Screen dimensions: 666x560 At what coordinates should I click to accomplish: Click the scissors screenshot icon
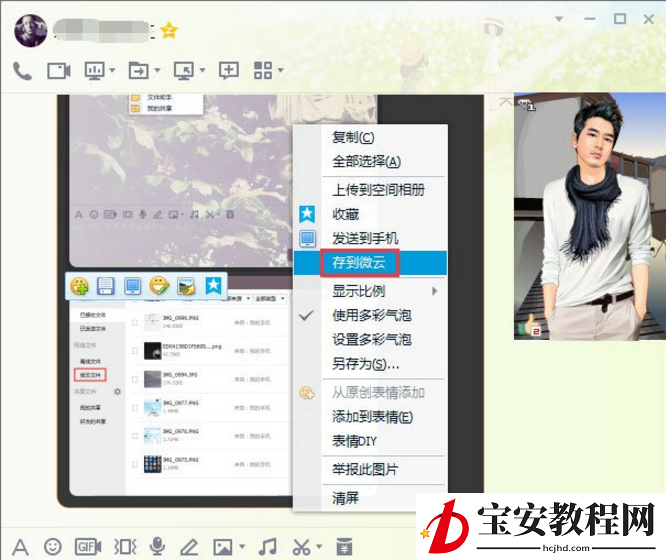(x=301, y=547)
